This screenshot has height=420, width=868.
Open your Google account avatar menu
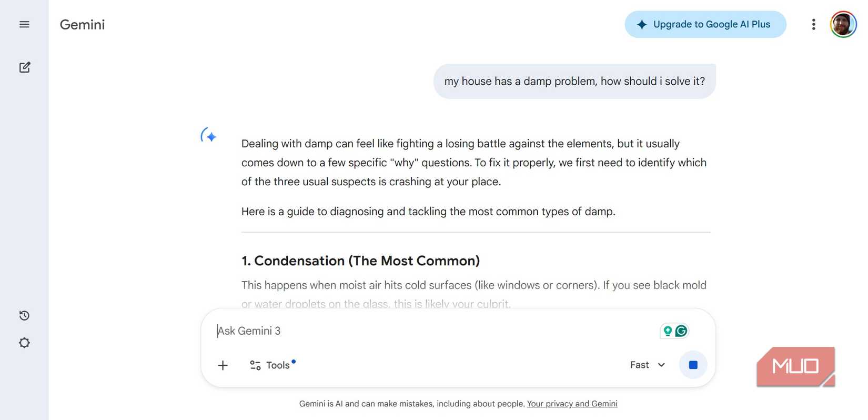point(843,24)
